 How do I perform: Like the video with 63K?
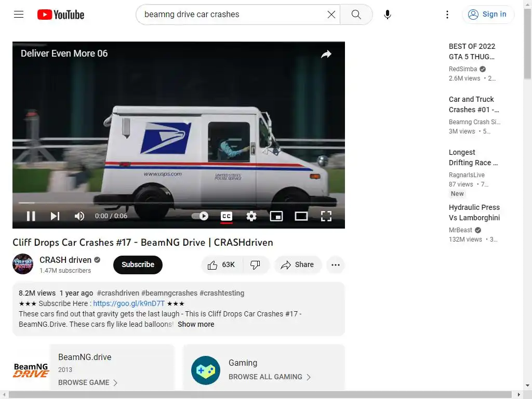(222, 264)
